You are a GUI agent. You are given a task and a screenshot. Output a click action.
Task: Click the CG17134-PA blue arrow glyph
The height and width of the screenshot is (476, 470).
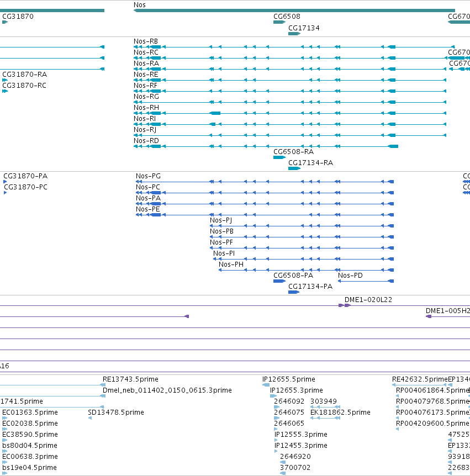(x=294, y=292)
